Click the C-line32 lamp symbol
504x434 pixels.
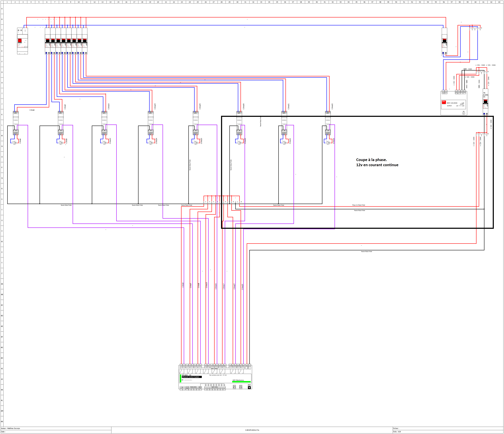coord(328,143)
